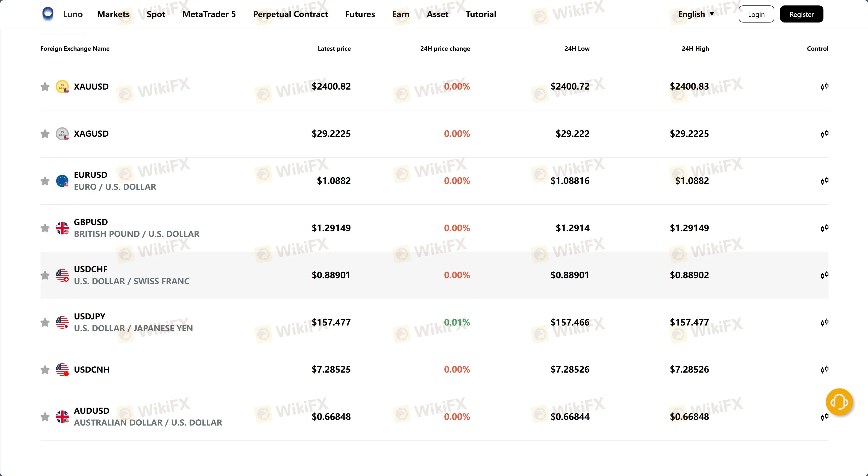Click GBPUSD 24H low $1.2914
The height and width of the screenshot is (476, 868).
click(x=573, y=228)
